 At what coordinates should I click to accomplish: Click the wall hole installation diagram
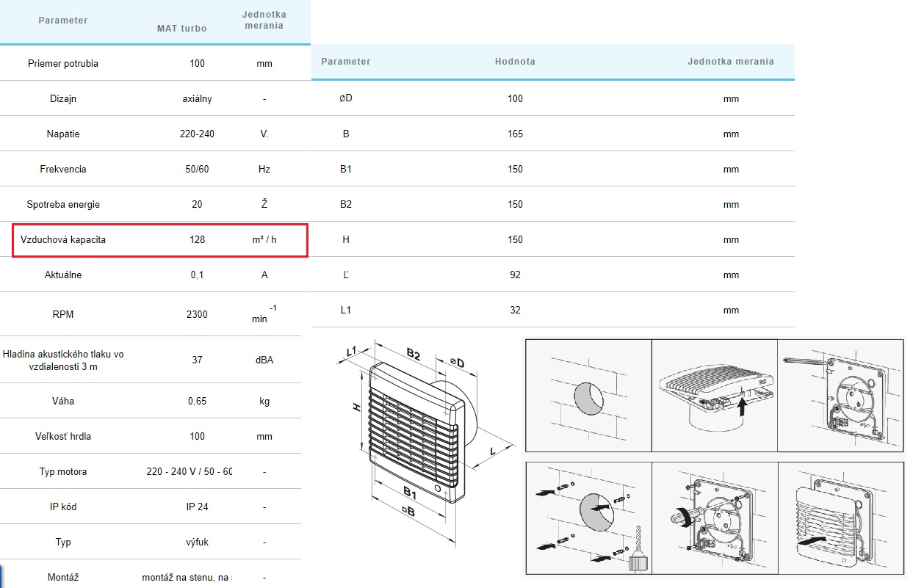point(588,396)
